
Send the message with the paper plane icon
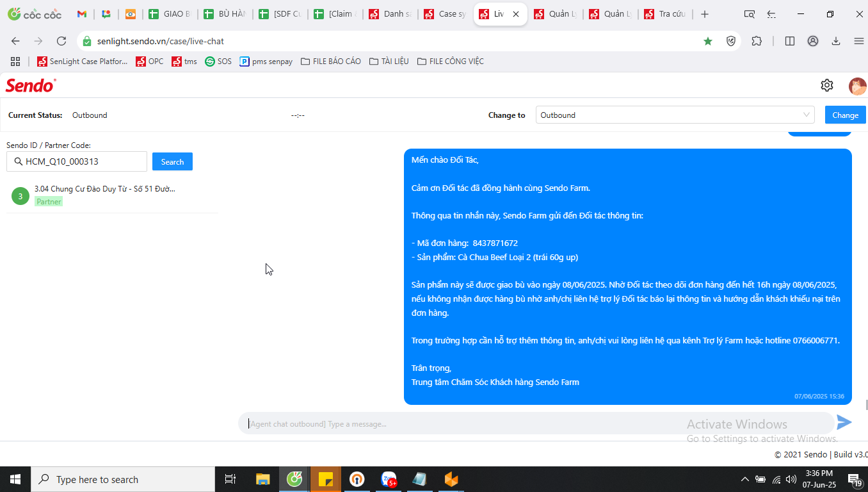click(x=844, y=422)
